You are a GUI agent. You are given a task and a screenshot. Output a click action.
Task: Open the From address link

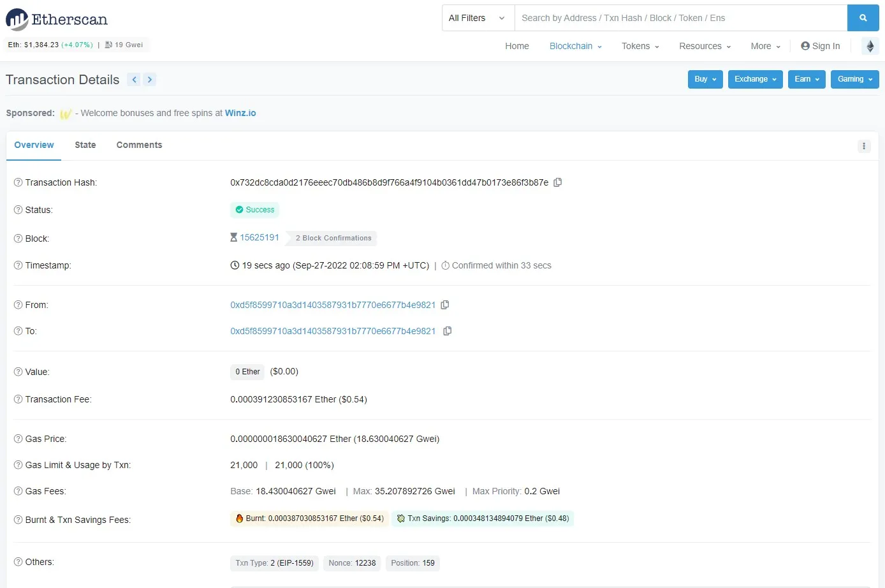coord(333,305)
